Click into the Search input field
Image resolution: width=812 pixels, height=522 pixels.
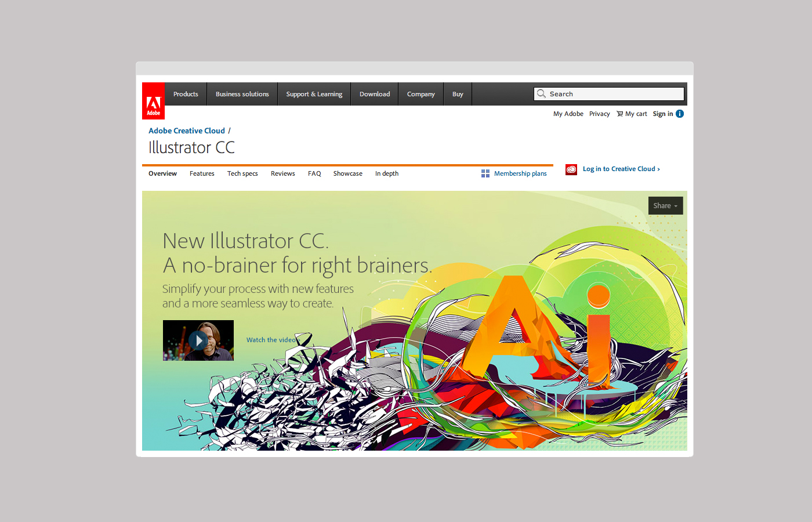(x=609, y=94)
